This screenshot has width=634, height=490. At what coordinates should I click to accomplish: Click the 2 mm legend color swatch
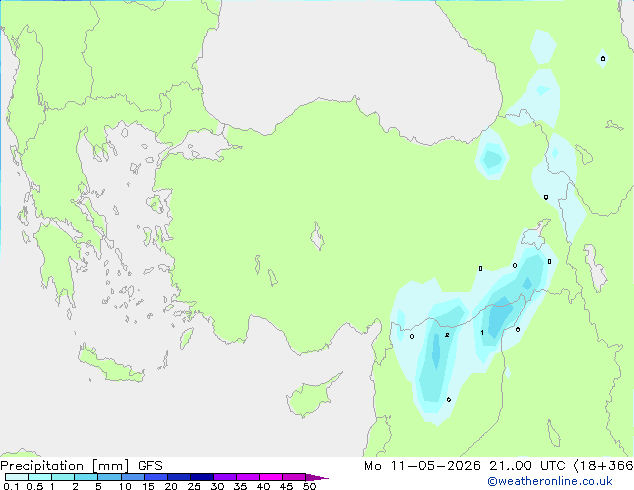[86, 477]
